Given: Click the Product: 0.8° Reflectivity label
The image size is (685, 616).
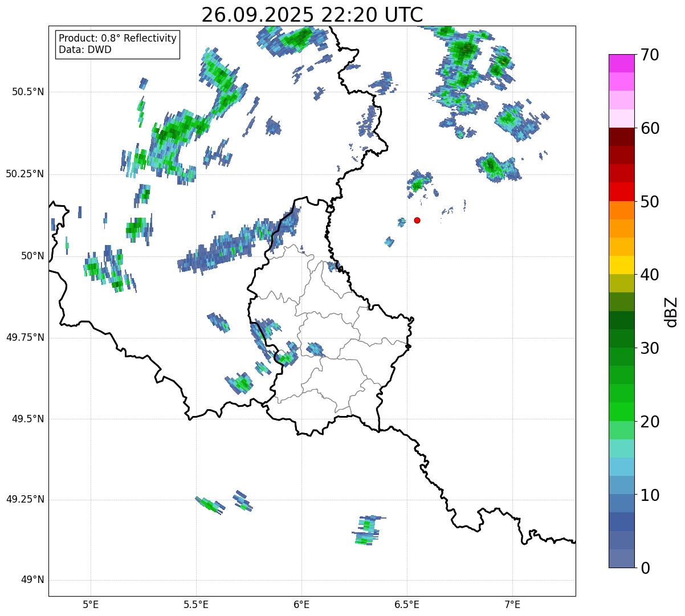Looking at the screenshot, I should (117, 38).
